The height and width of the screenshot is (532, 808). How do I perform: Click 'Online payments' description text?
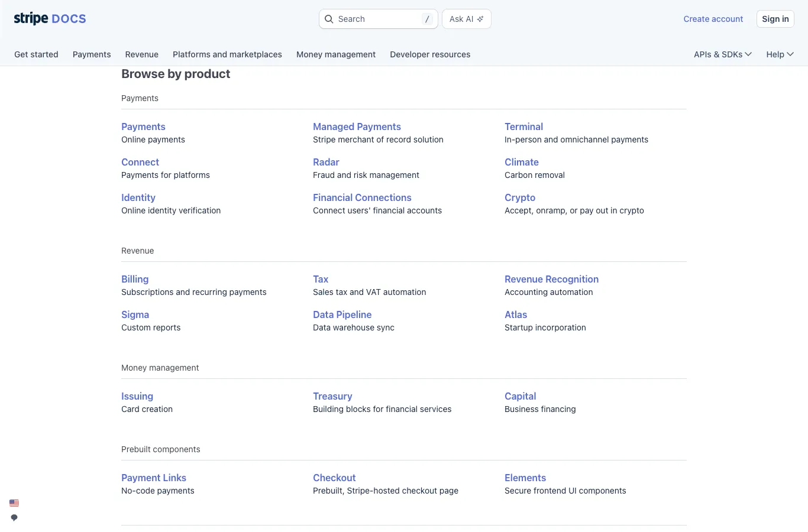[x=153, y=140]
